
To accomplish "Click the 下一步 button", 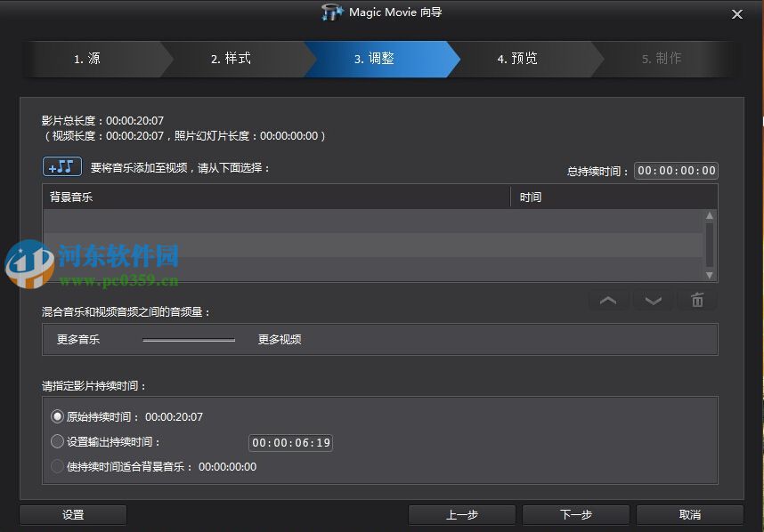I will click(x=573, y=514).
